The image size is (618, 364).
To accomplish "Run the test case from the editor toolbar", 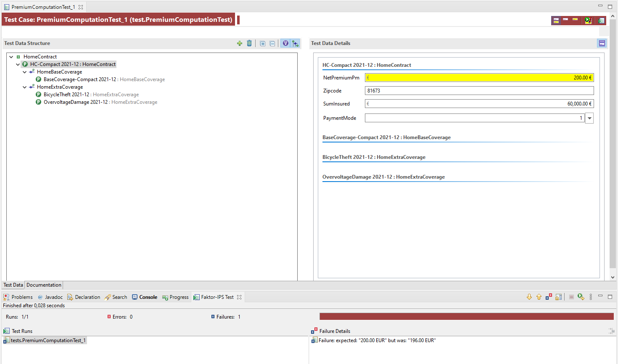I will pos(588,20).
